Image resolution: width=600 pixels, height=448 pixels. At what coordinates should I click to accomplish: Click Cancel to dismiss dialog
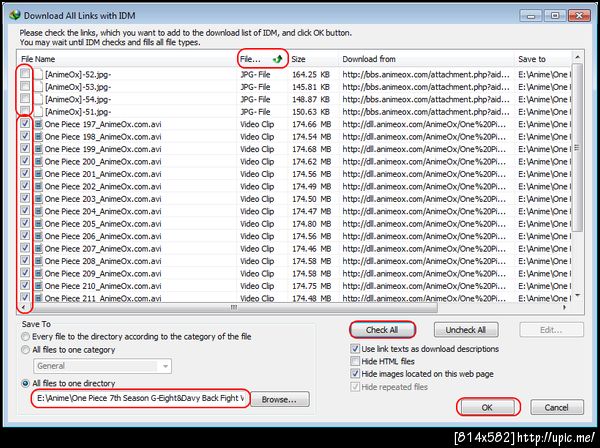[x=557, y=407]
